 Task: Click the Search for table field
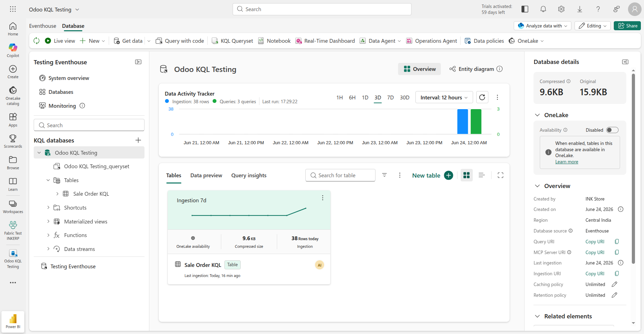[340, 175]
